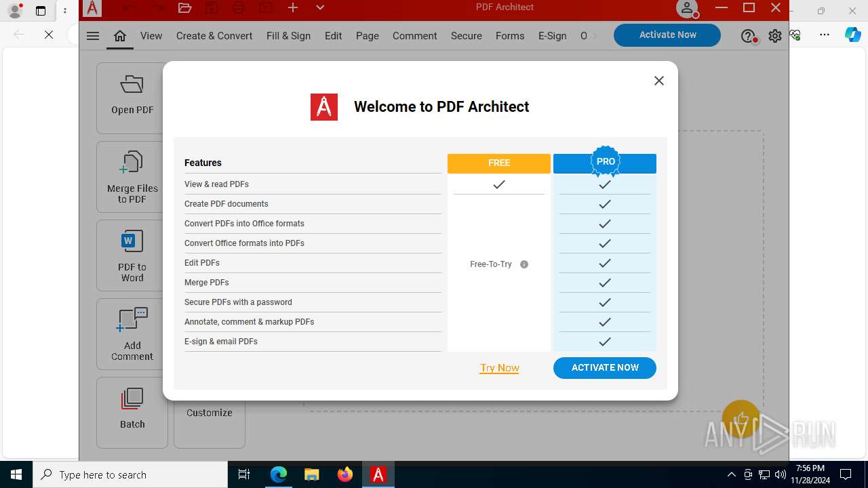Click "E-sign & email PDFs" text
The height and width of the screenshot is (488, 868).
coord(221,342)
